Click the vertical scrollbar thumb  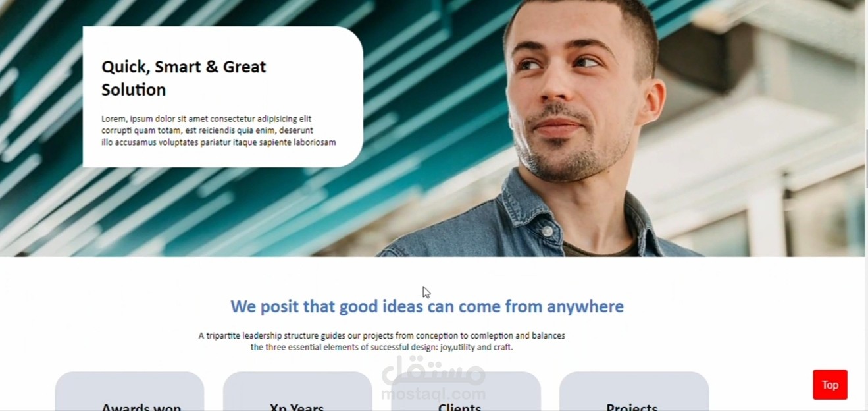[866, 159]
